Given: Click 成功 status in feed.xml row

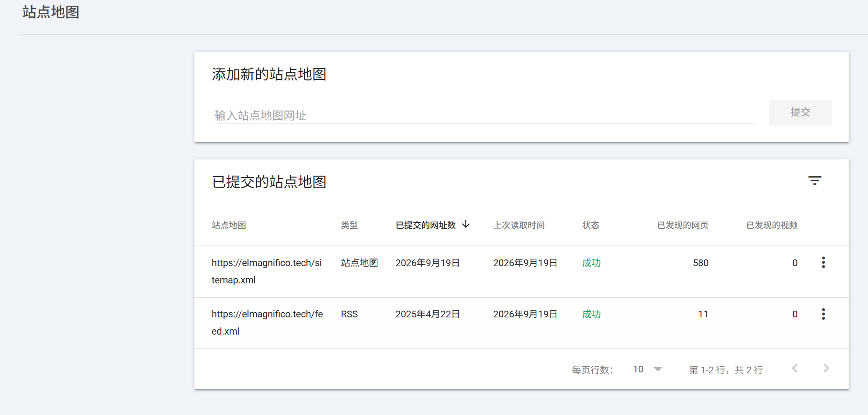Looking at the screenshot, I should (x=591, y=314).
